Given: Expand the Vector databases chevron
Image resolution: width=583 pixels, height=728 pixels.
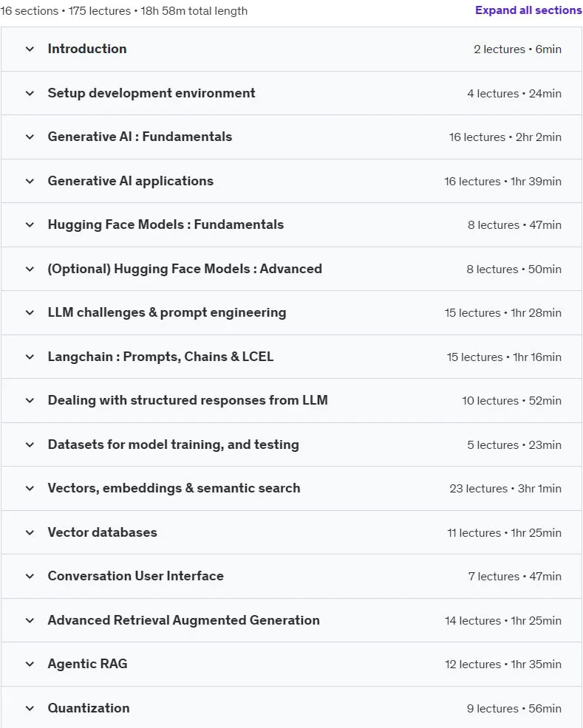Looking at the screenshot, I should coord(30,532).
